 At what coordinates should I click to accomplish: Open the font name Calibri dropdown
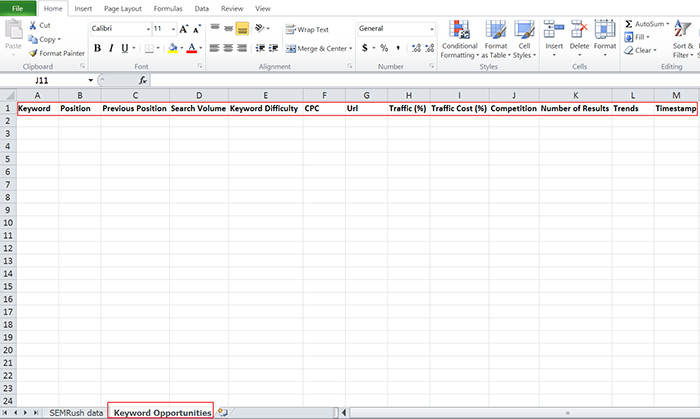(148, 29)
